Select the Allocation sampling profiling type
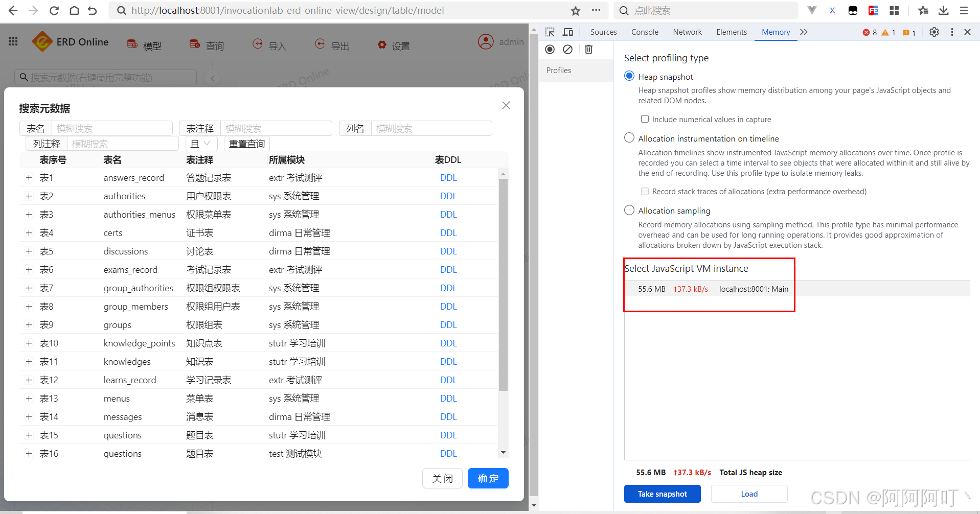The width and height of the screenshot is (980, 514). click(x=629, y=209)
